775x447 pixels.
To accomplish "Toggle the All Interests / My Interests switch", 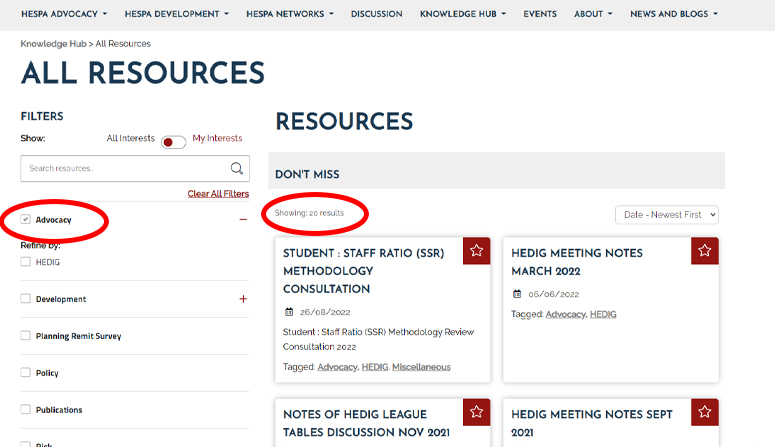I will pos(173,142).
